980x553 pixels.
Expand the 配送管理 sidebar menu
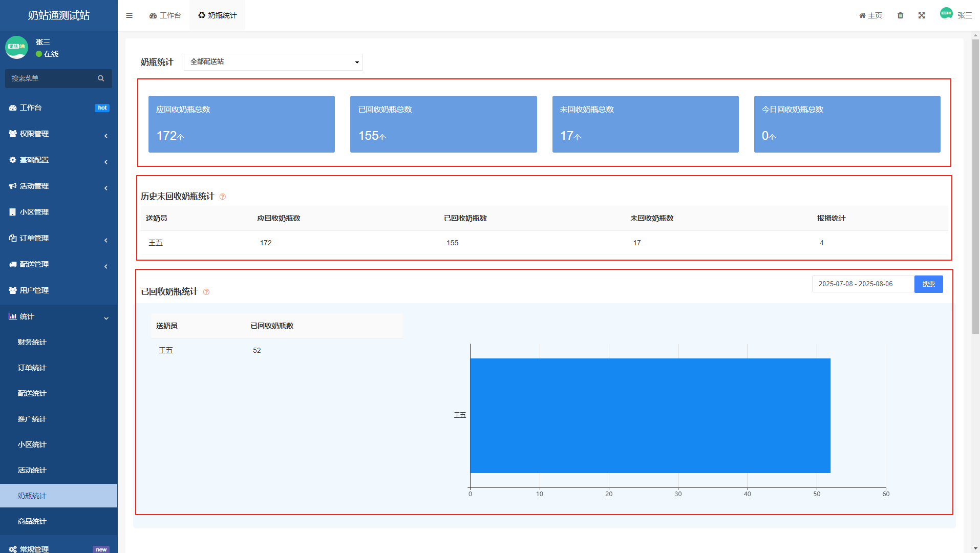tap(58, 264)
